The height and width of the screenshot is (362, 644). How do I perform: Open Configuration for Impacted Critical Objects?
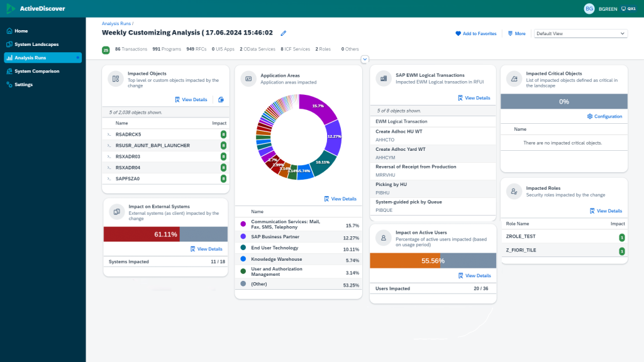[604, 116]
